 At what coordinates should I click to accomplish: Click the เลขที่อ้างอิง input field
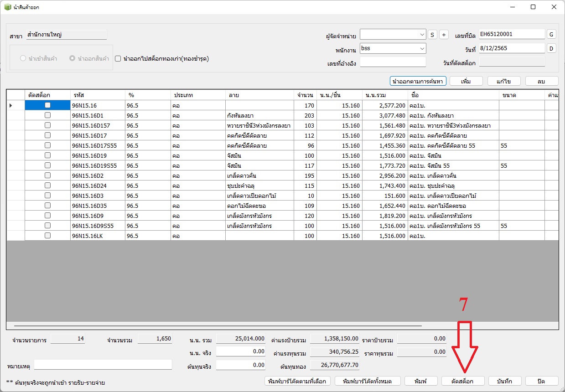coord(393,62)
